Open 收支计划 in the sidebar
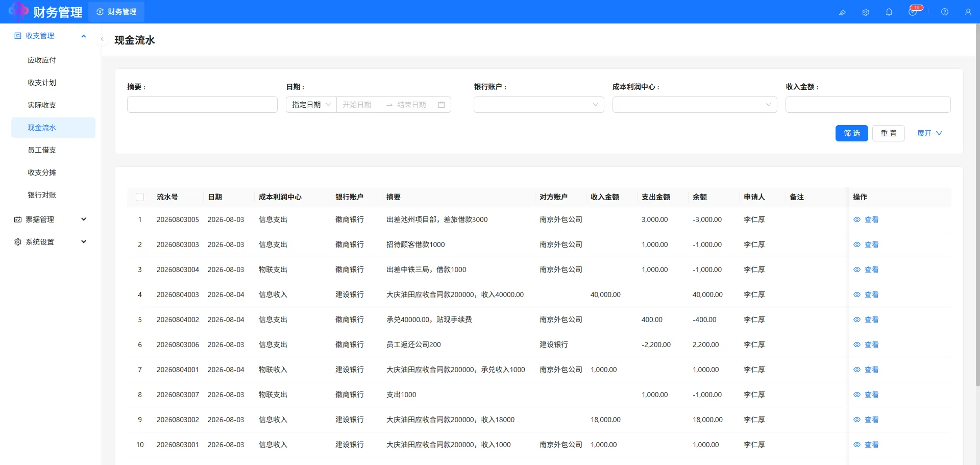 (x=53, y=83)
